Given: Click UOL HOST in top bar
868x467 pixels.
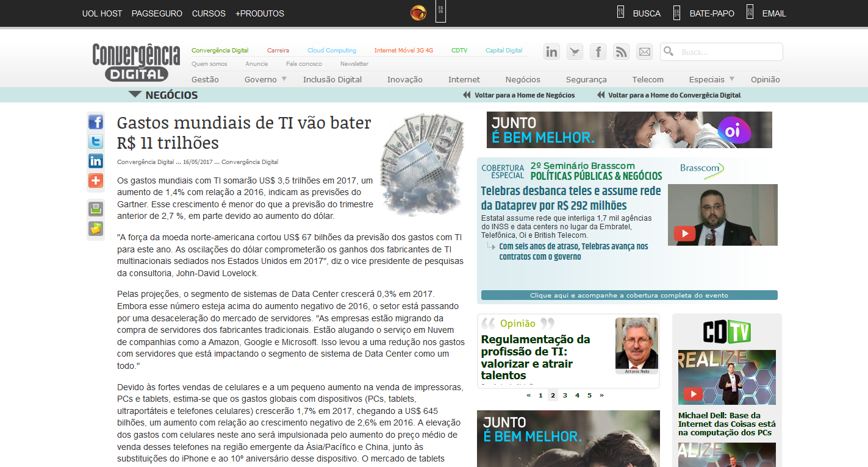Looking at the screenshot, I should pos(102,13).
